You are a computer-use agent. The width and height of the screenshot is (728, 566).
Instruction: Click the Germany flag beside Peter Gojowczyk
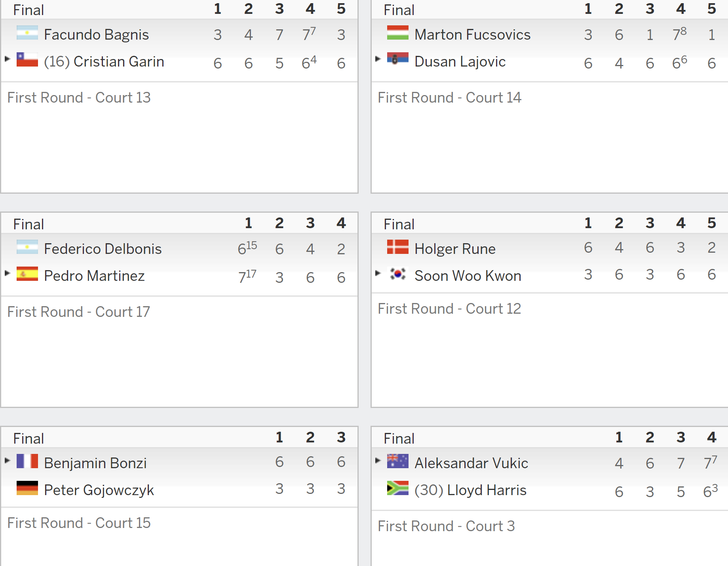[x=27, y=488]
